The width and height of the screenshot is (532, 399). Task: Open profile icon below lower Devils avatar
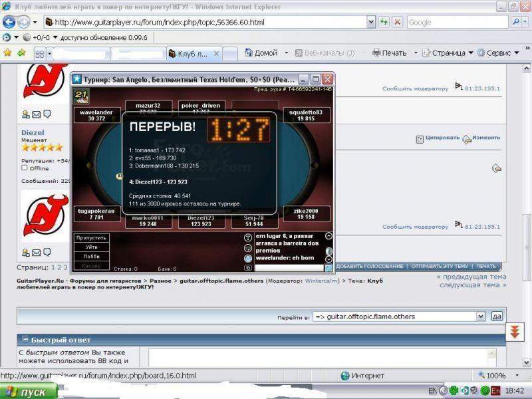[26, 253]
